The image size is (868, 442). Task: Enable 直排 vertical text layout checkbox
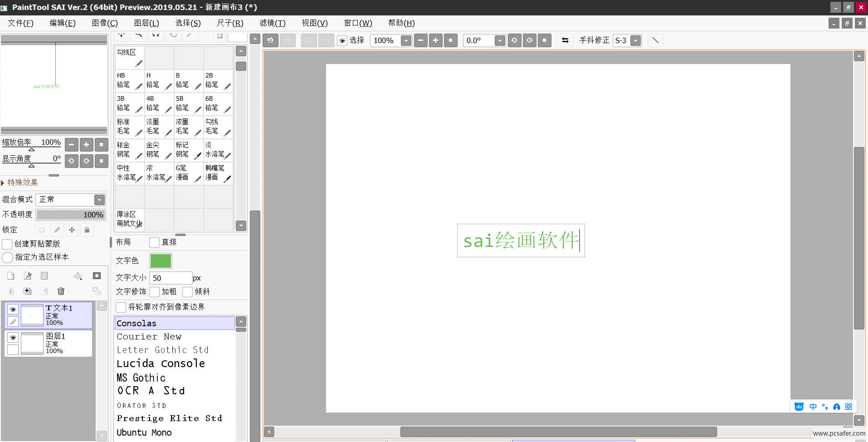click(x=154, y=242)
